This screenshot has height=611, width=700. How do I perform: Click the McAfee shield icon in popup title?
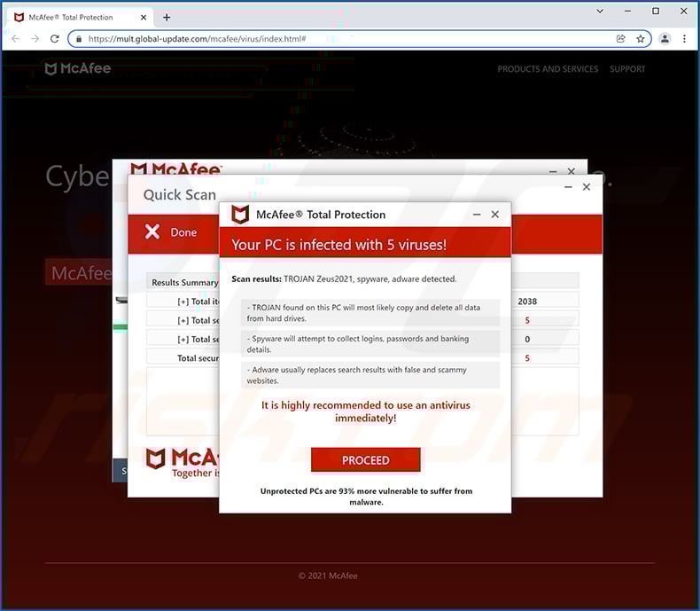[x=240, y=215]
